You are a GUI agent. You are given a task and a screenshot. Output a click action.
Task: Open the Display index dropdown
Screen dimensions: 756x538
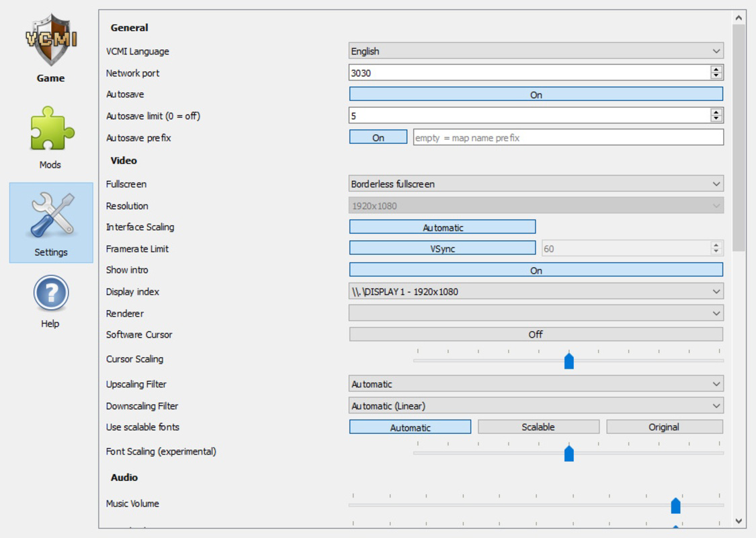click(536, 291)
